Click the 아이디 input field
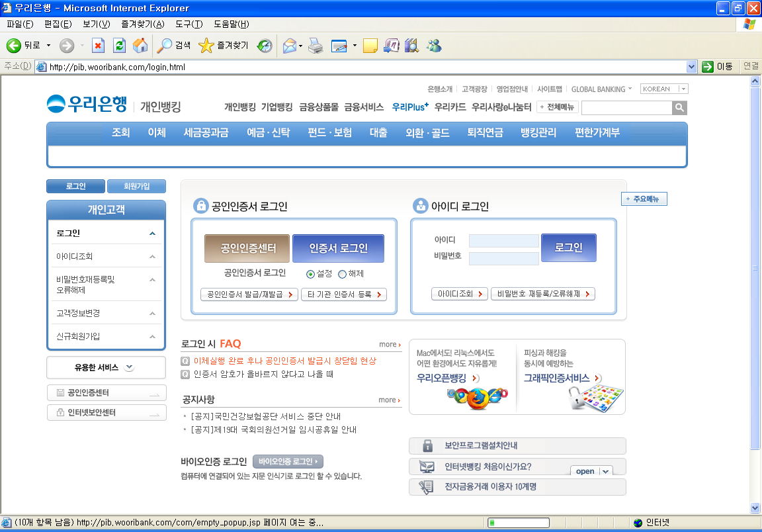 point(504,241)
